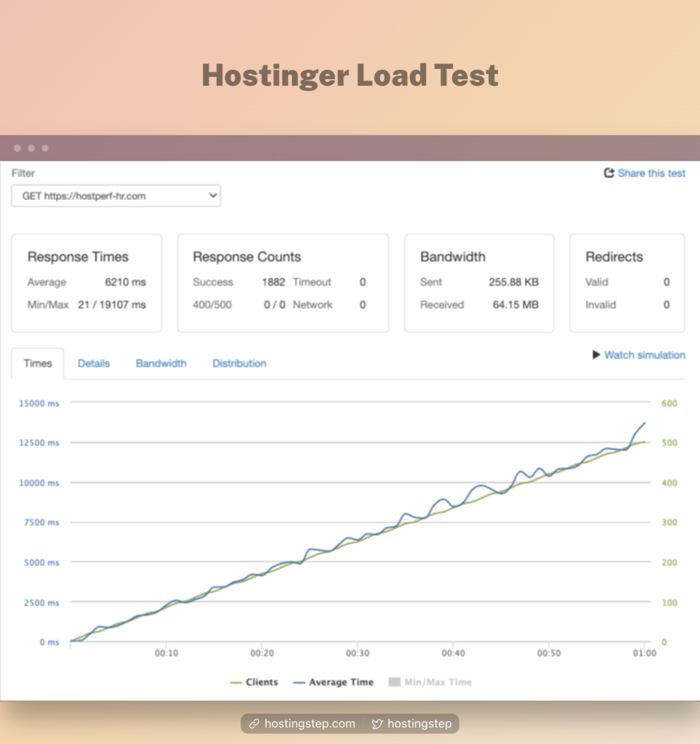Open the hostingstep.com website link

pyautogui.click(x=310, y=724)
